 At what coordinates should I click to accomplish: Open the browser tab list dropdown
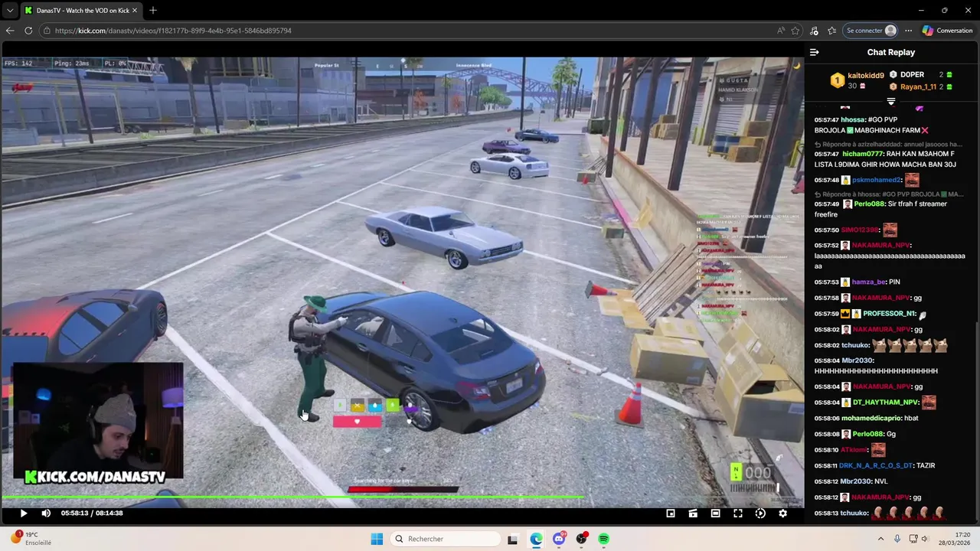tap(10, 10)
